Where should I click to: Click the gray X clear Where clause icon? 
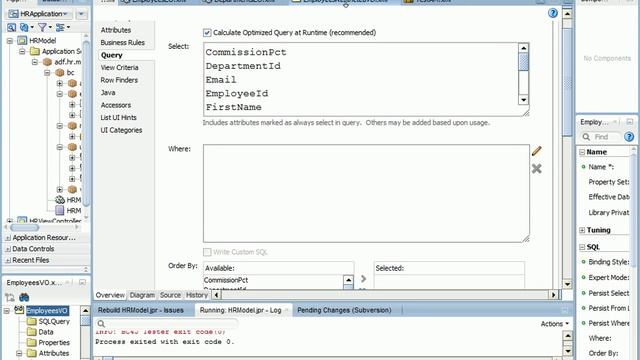(x=536, y=168)
